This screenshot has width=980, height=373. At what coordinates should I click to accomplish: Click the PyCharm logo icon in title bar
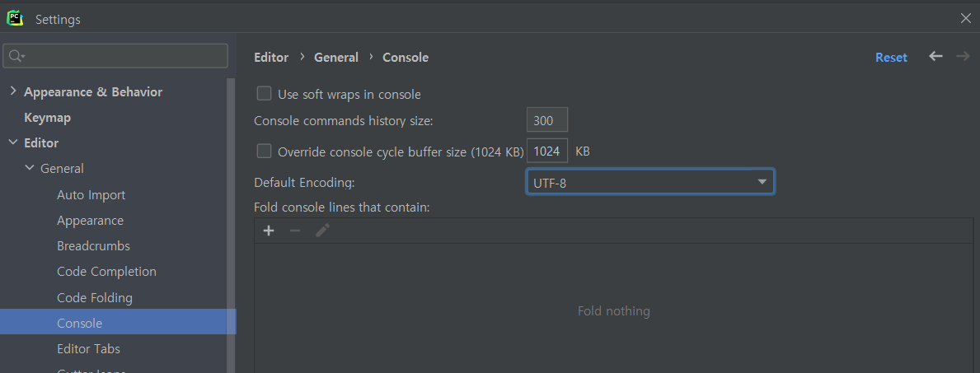[x=15, y=17]
